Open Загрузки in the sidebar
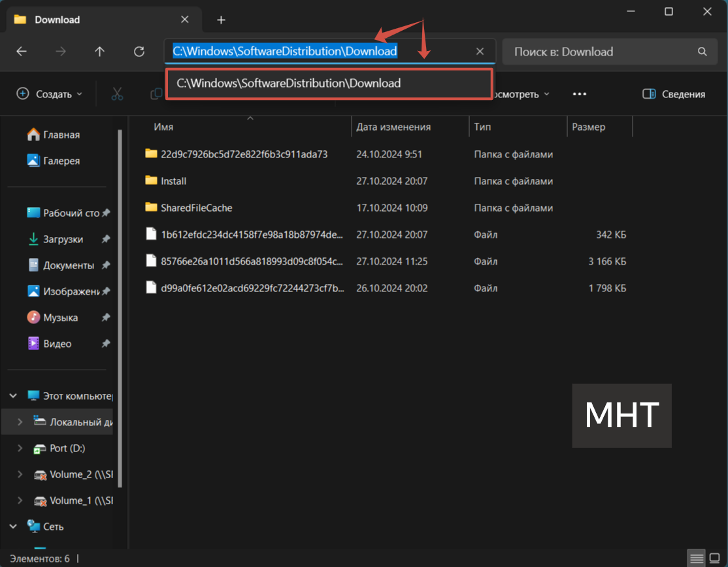Image resolution: width=728 pixels, height=567 pixels. 63,240
